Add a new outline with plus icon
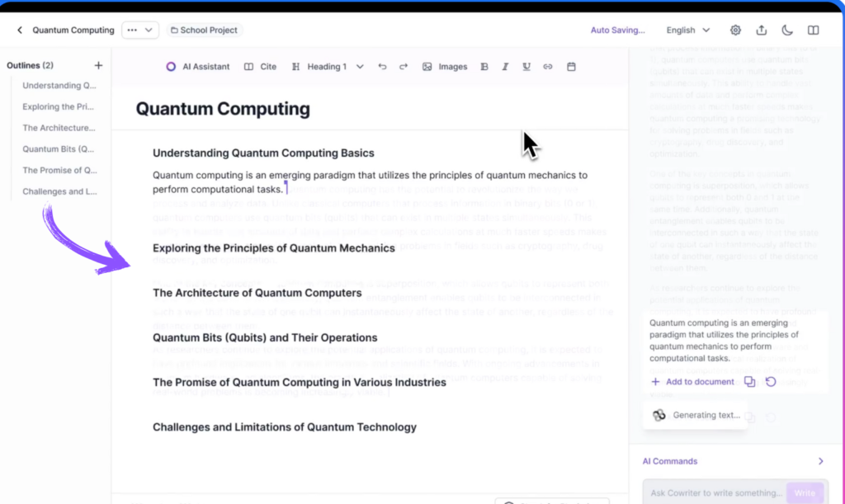845x504 pixels. coord(98,65)
